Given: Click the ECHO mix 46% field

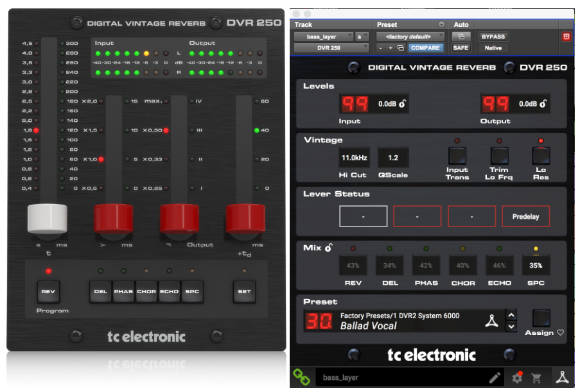Looking at the screenshot, I should (499, 266).
